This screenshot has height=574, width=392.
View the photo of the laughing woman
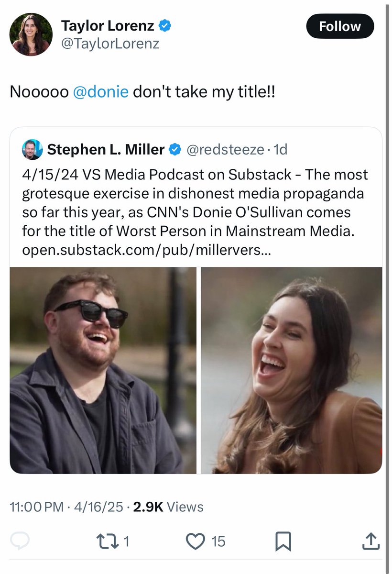coord(292,370)
